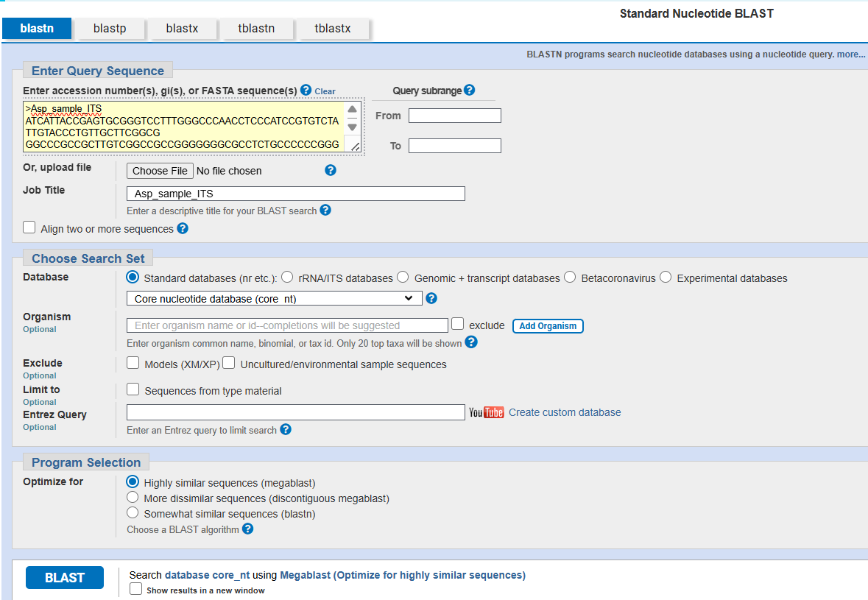
Task: Click the Entrez Query input field
Action: click(x=296, y=412)
